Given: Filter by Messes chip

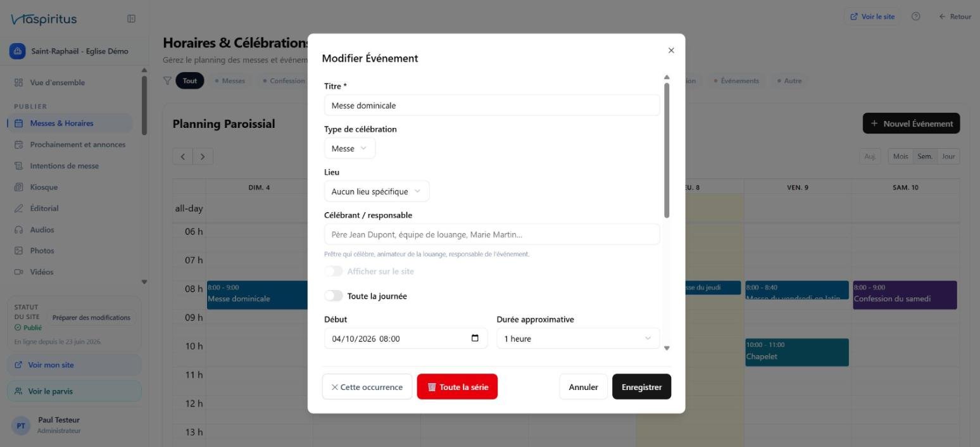Looking at the screenshot, I should click(230, 81).
